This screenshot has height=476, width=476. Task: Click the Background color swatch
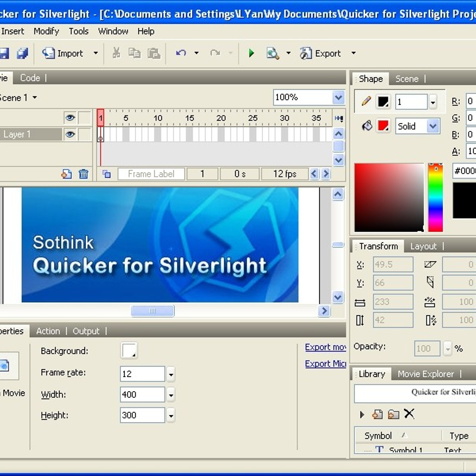(129, 351)
